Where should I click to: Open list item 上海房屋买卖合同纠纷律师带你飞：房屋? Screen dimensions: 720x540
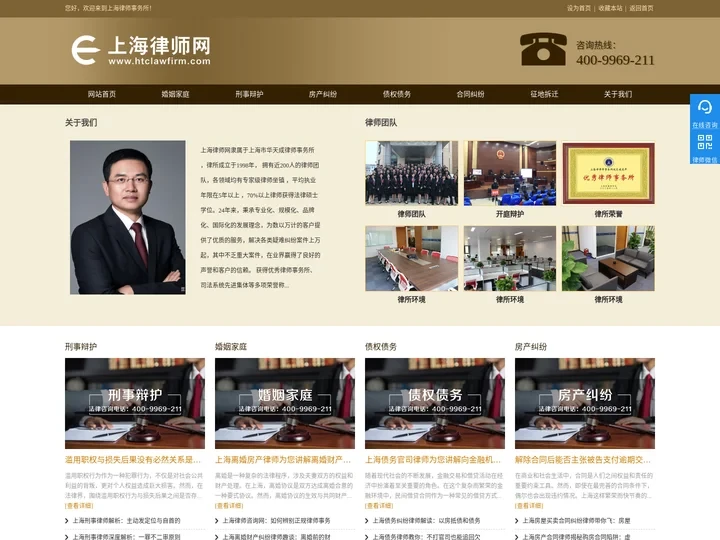click(x=576, y=521)
